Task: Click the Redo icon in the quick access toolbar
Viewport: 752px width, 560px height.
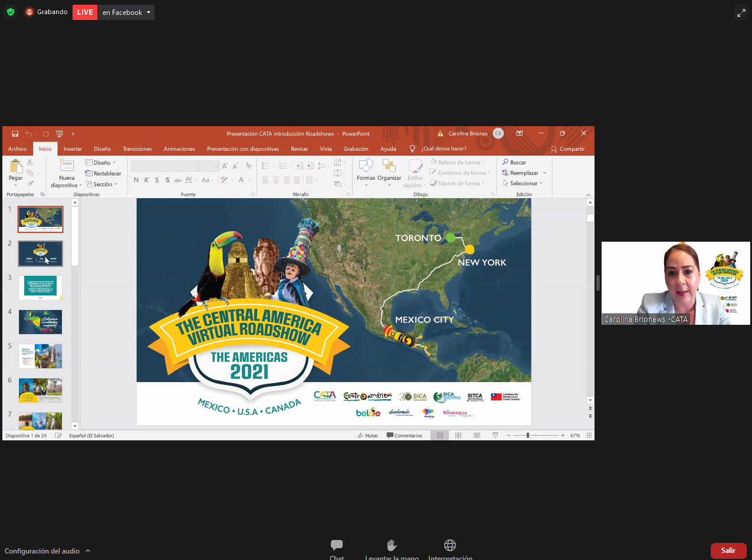Action: tap(45, 134)
